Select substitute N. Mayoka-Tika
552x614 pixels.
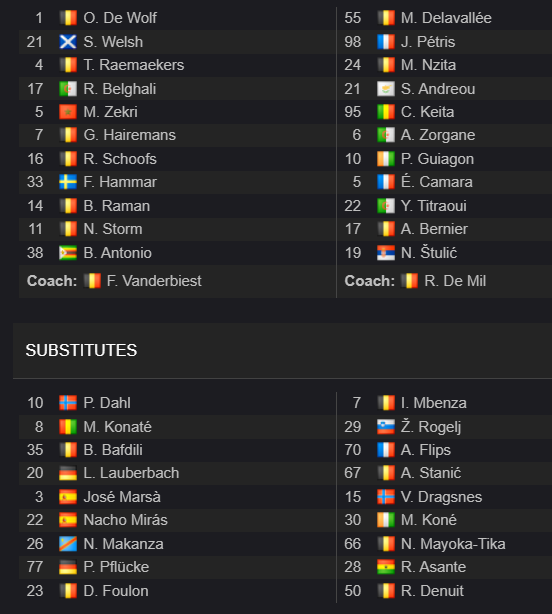pos(453,544)
